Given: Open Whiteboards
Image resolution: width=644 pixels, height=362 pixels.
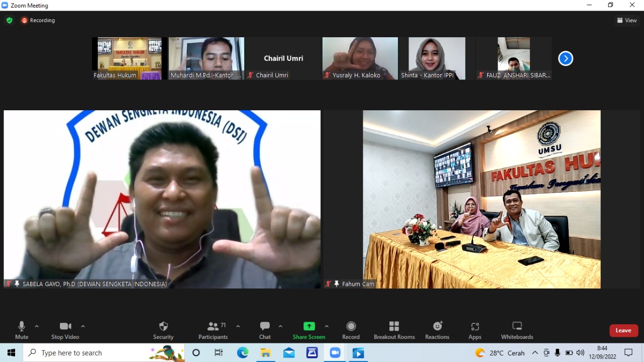Looking at the screenshot, I should tap(517, 330).
